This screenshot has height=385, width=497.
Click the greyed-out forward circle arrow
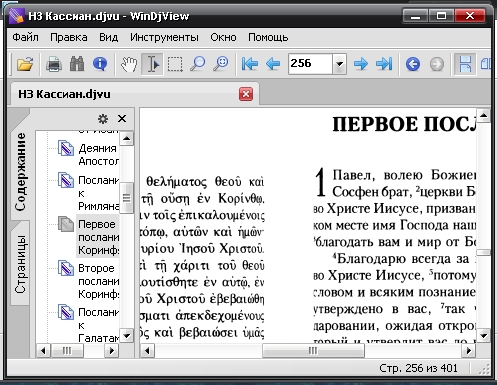click(x=437, y=64)
